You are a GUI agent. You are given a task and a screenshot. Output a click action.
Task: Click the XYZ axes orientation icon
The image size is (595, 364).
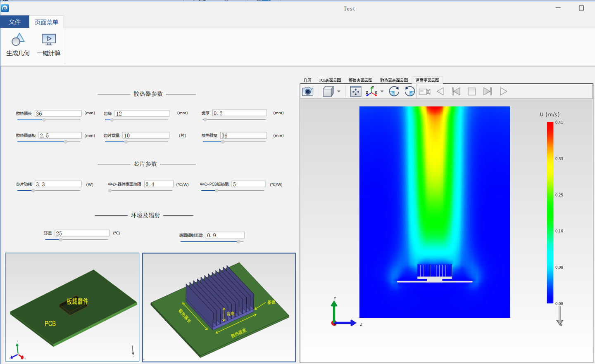tap(371, 92)
